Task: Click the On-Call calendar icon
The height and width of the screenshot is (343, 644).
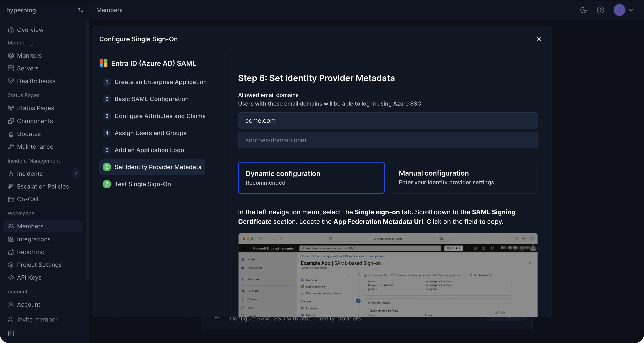Action: point(11,199)
